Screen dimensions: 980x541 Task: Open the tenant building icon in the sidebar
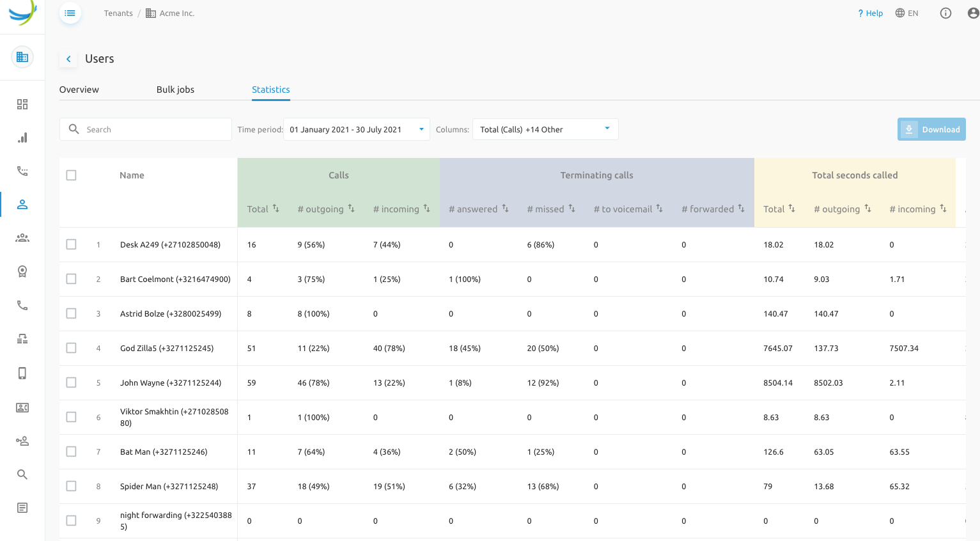click(22, 57)
